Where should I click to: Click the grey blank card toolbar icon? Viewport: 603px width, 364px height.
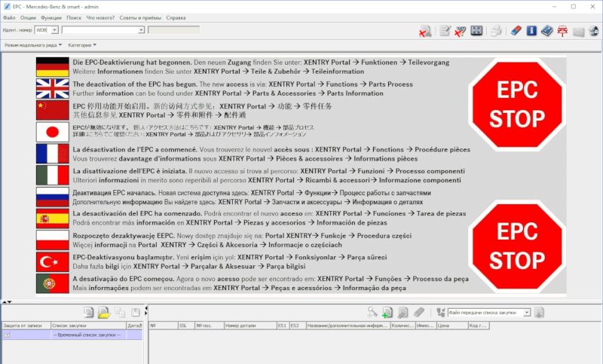[578, 32]
